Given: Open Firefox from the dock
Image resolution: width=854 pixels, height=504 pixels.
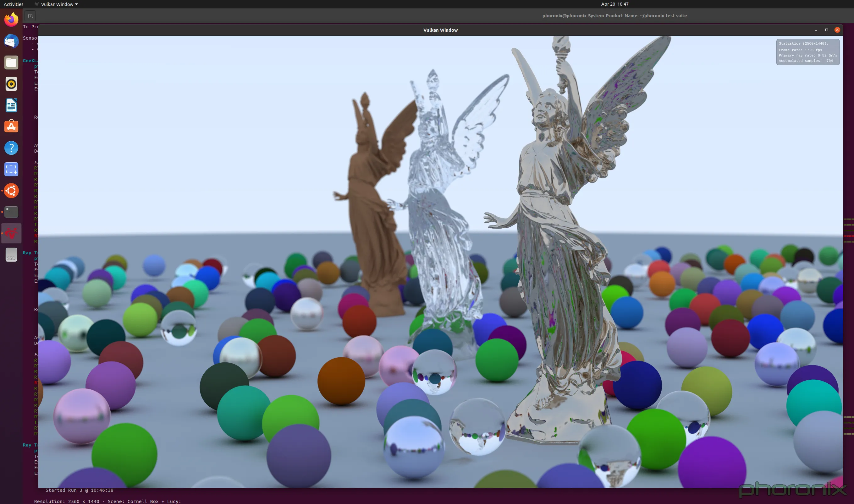Looking at the screenshot, I should (x=11, y=20).
